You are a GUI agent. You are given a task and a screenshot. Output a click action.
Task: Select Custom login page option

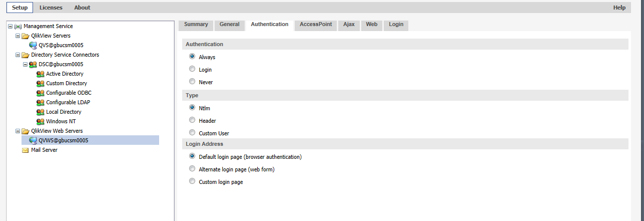pyautogui.click(x=192, y=181)
